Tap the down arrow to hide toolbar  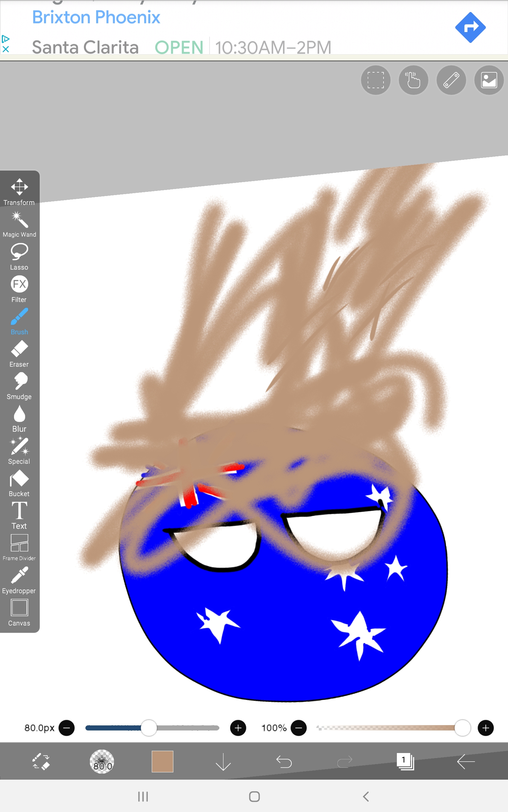223,761
